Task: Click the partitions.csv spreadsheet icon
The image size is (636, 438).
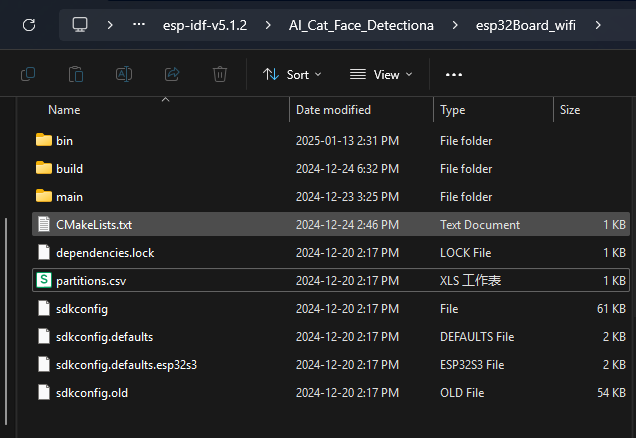Action: [x=44, y=280]
